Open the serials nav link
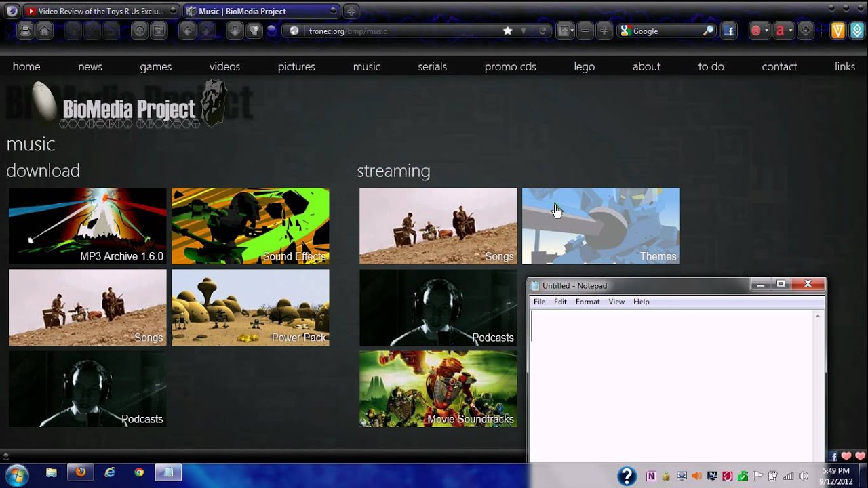 [x=432, y=66]
